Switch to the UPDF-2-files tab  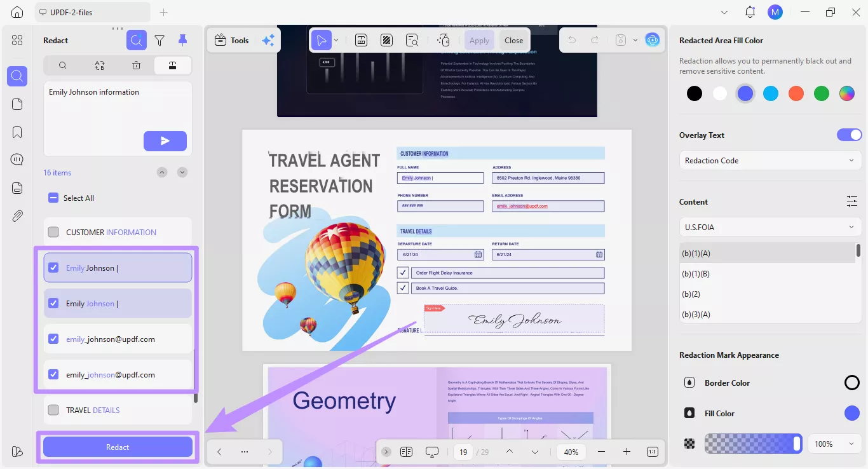point(92,12)
